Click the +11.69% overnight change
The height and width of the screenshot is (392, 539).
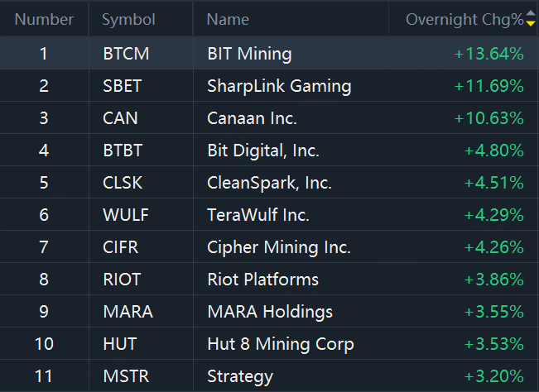tap(488, 86)
